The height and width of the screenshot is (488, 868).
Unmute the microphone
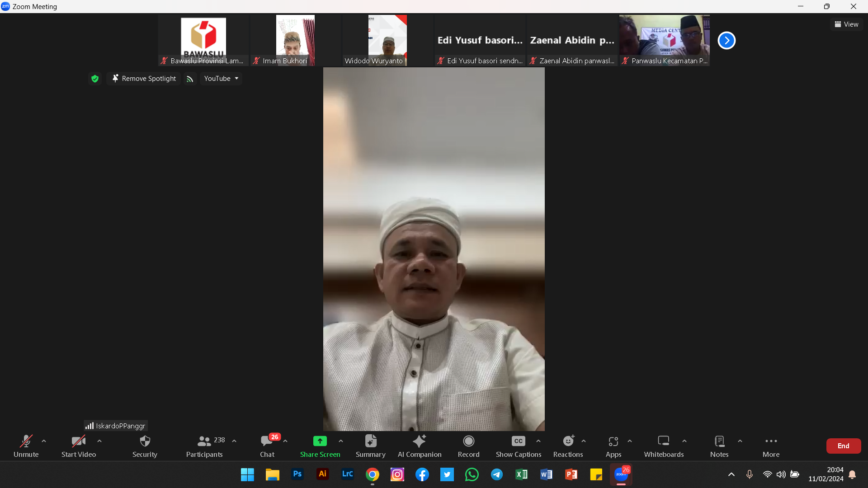pyautogui.click(x=26, y=446)
